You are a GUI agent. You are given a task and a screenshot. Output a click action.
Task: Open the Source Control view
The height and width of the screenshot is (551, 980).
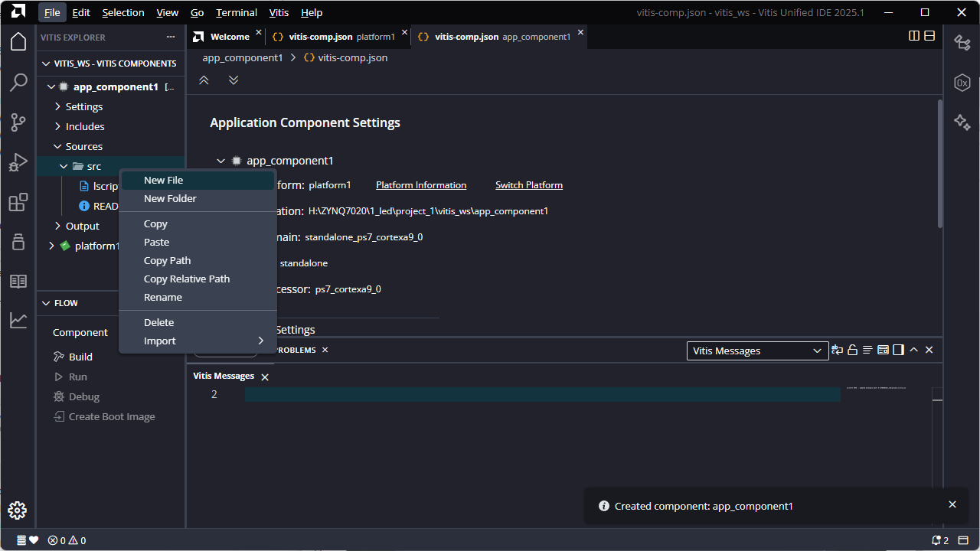[18, 122]
